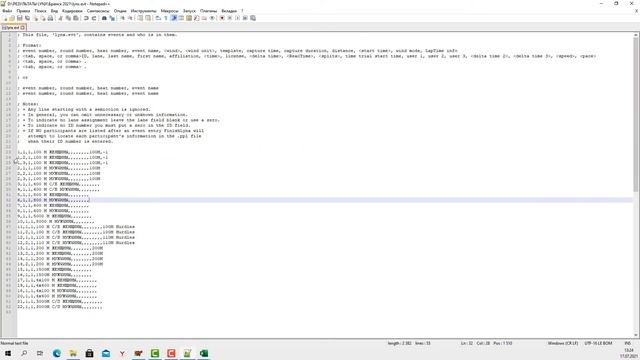Toggle Show All Characters icon

coord(166,18)
